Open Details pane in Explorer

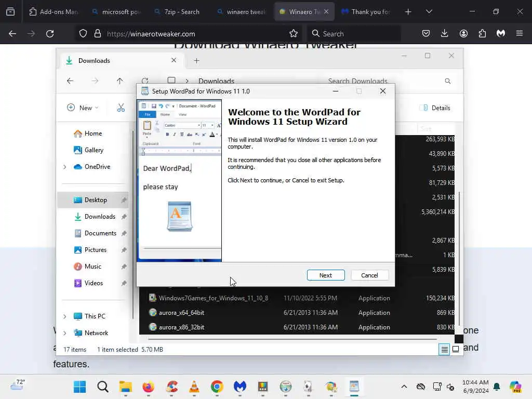[436, 108]
